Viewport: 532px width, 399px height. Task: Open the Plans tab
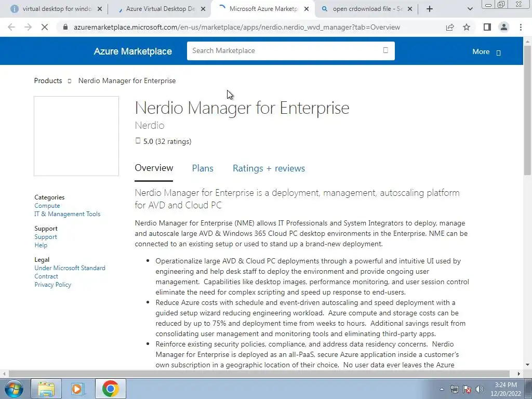tap(203, 168)
